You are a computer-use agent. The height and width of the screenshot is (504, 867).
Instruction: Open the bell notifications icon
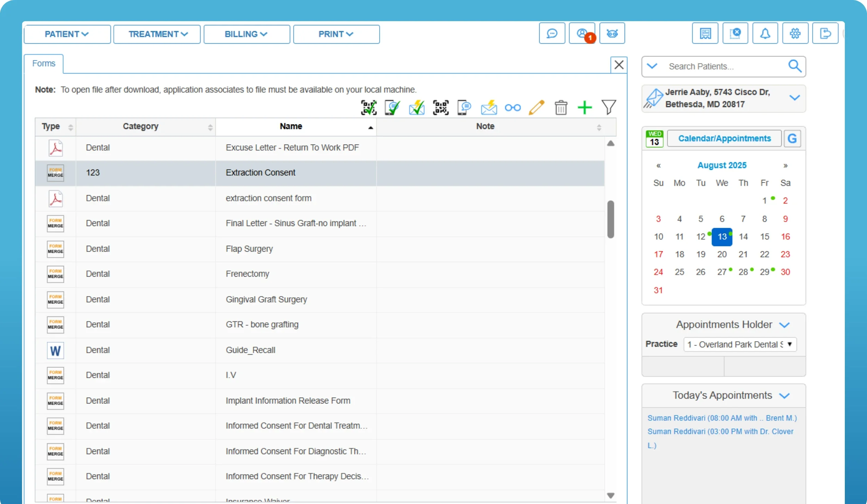pyautogui.click(x=765, y=34)
